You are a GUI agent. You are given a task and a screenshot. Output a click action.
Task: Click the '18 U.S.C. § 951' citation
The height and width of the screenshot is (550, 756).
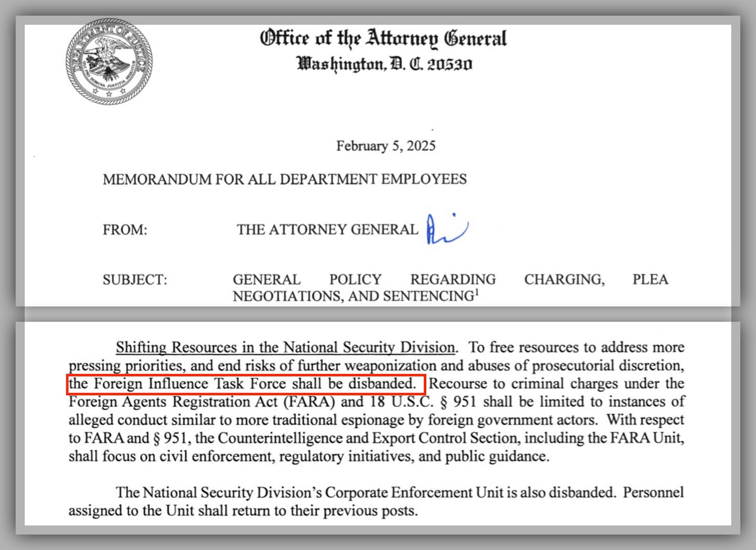click(420, 402)
